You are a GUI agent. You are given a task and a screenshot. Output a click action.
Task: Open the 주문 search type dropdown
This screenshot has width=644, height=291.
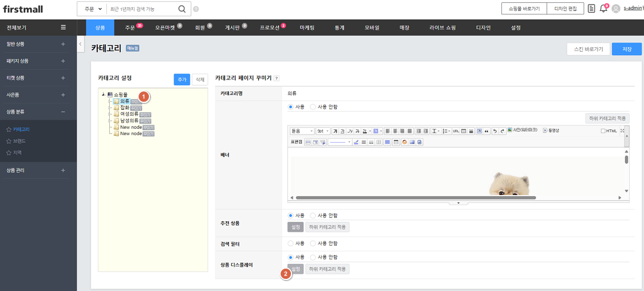point(91,9)
